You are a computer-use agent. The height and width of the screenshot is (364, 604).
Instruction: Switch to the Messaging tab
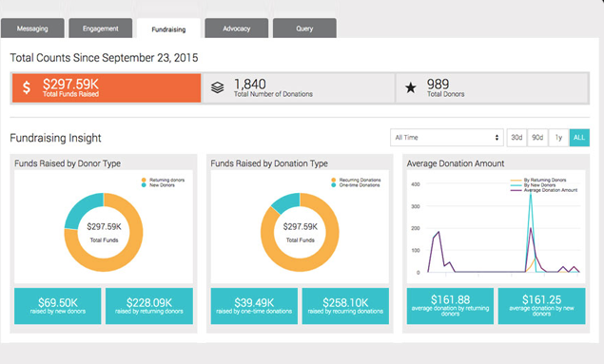point(32,29)
